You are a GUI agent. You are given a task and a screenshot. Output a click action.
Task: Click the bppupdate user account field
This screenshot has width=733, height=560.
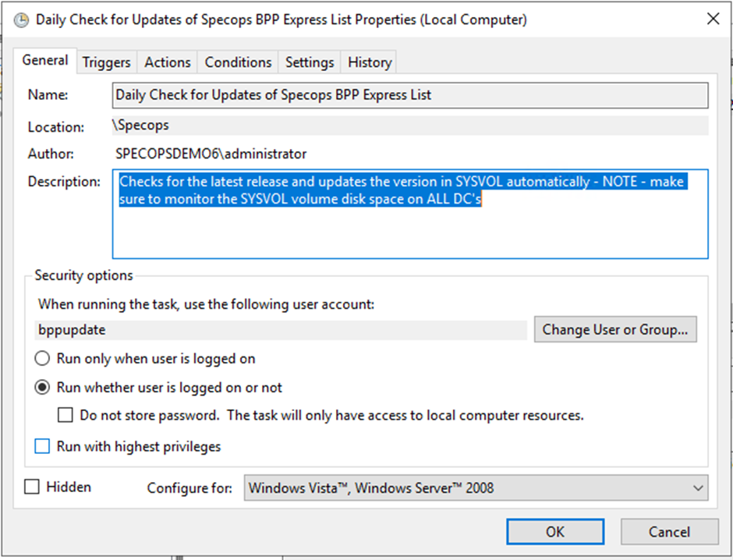(281, 330)
